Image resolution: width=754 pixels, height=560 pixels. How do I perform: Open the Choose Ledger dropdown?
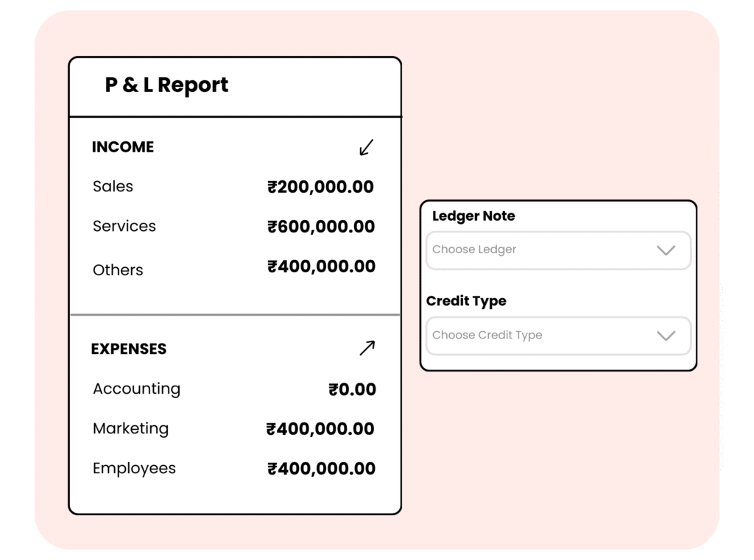[x=545, y=250]
